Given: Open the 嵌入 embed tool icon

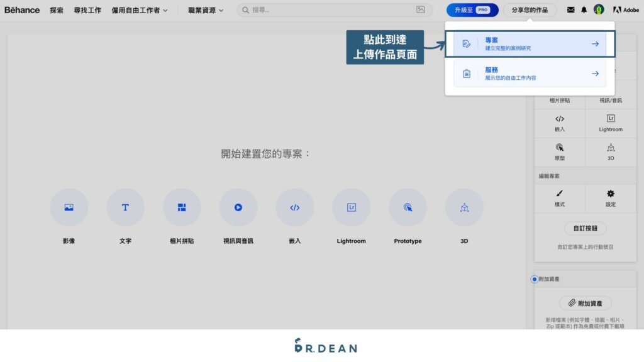Looking at the screenshot, I should point(294,207).
